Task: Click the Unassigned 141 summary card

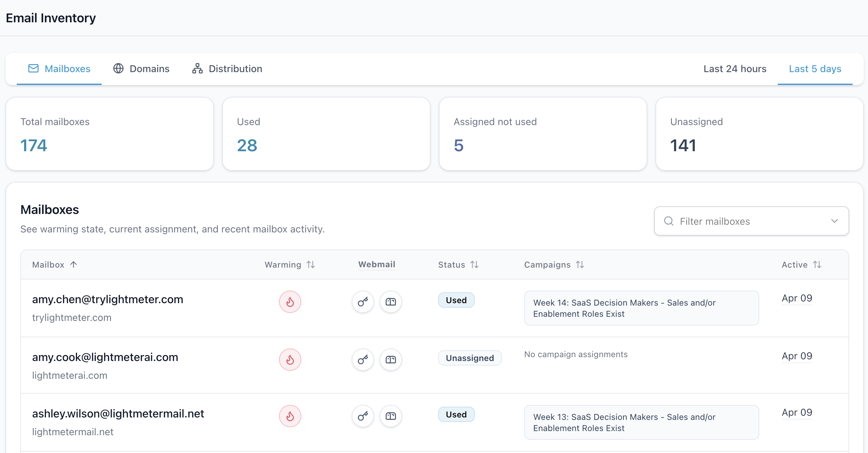Action: click(760, 134)
